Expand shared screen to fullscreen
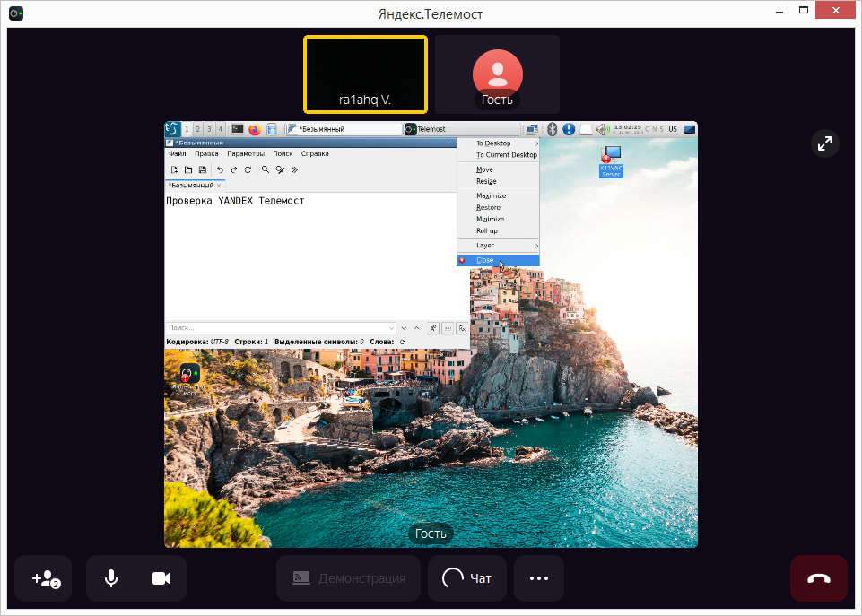 pyautogui.click(x=824, y=144)
